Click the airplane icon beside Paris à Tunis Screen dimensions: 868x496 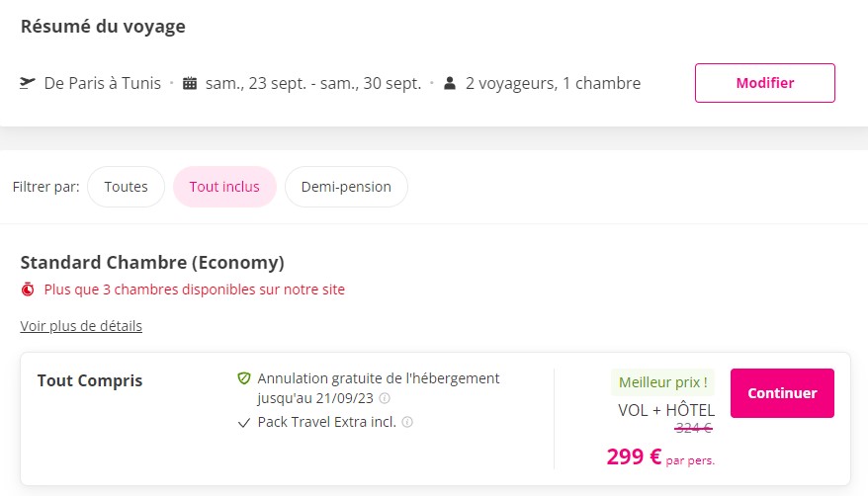pos(28,83)
